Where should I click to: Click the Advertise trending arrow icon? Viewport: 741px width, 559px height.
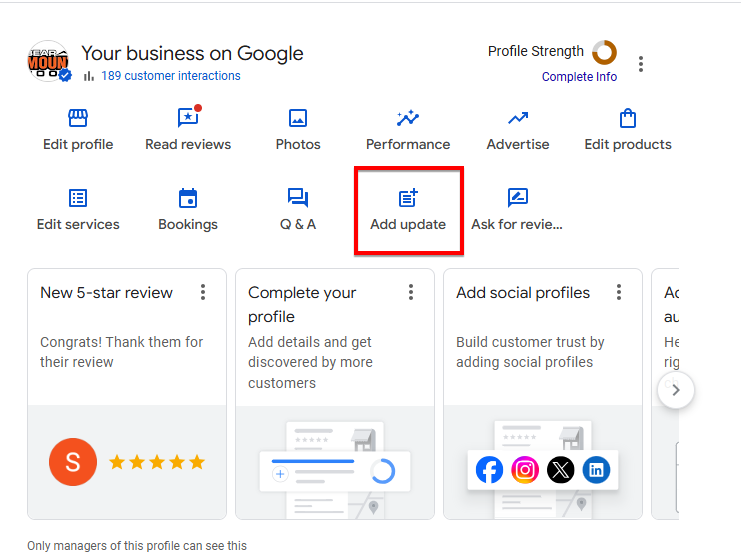coord(518,119)
